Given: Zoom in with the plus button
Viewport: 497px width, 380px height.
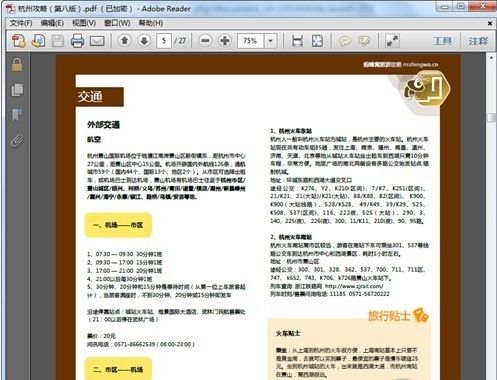Looking at the screenshot, I should tap(225, 41).
